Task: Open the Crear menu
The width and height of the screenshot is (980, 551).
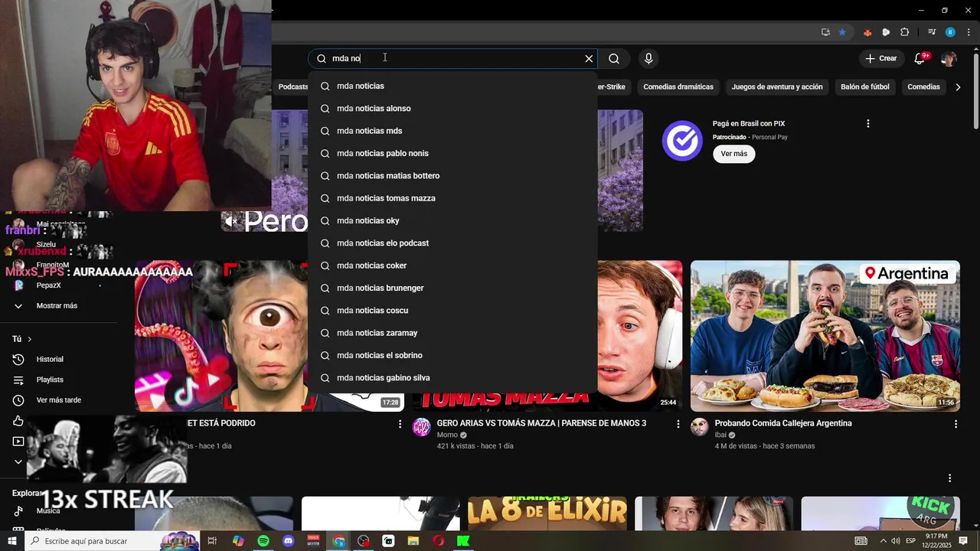Action: pos(880,58)
